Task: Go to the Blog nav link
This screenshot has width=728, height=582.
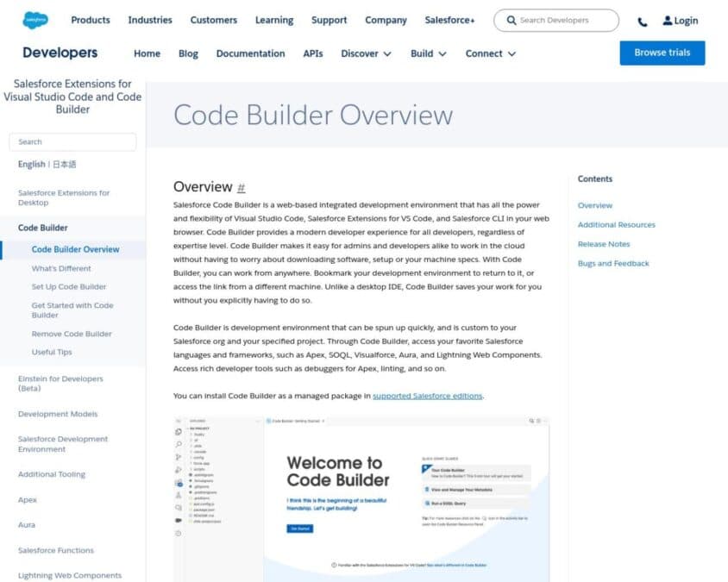Action: (188, 53)
